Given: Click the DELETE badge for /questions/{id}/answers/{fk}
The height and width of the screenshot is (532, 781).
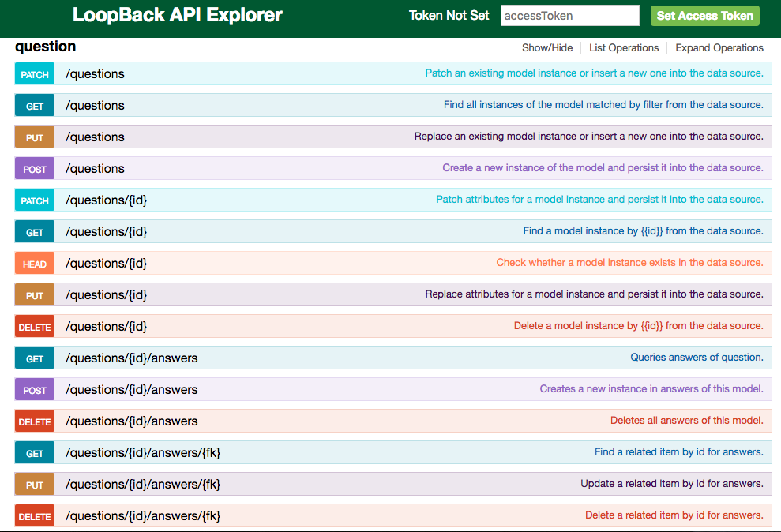Looking at the screenshot, I should point(35,516).
